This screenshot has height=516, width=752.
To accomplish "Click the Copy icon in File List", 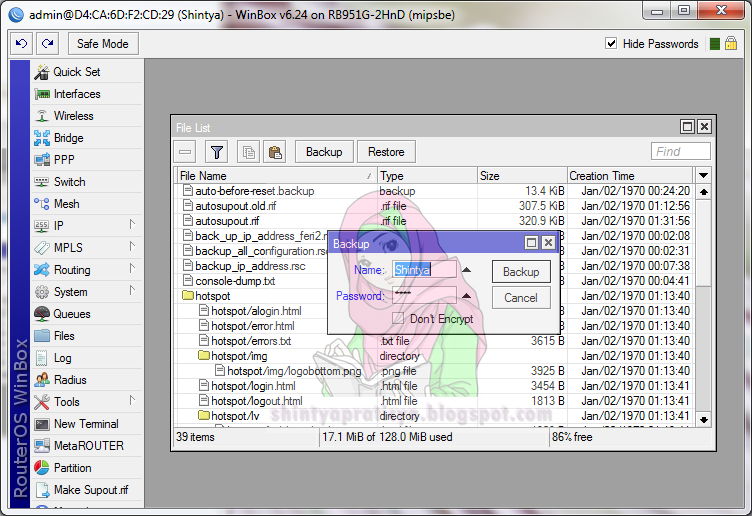I will (x=248, y=152).
